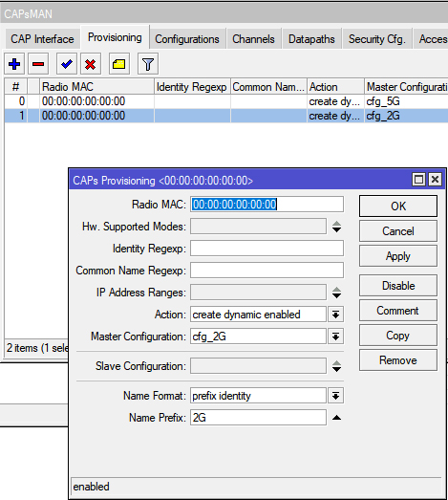Sort by the Radio MAC column header
Image resolution: width=448 pixels, height=500 pixels.
click(96, 87)
